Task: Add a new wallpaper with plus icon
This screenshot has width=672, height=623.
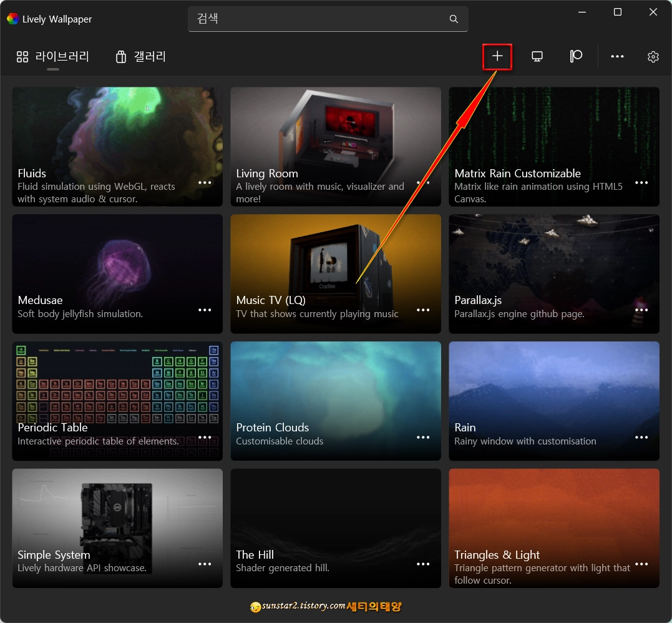Action: (497, 56)
